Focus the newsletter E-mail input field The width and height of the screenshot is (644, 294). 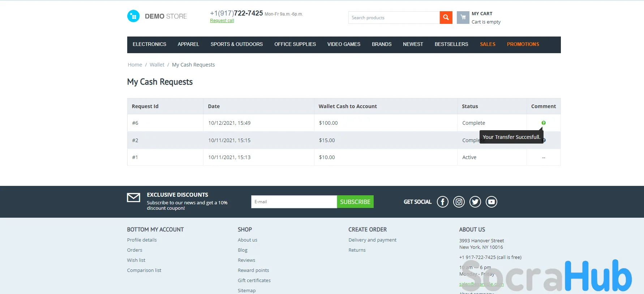[294, 202]
